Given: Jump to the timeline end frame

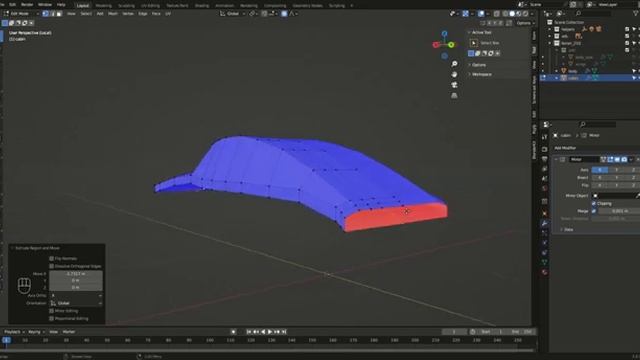Looking at the screenshot, I should [x=284, y=332].
